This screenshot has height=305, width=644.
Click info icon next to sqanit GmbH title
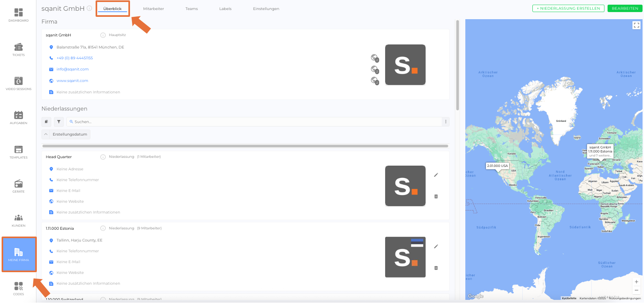pos(90,8)
